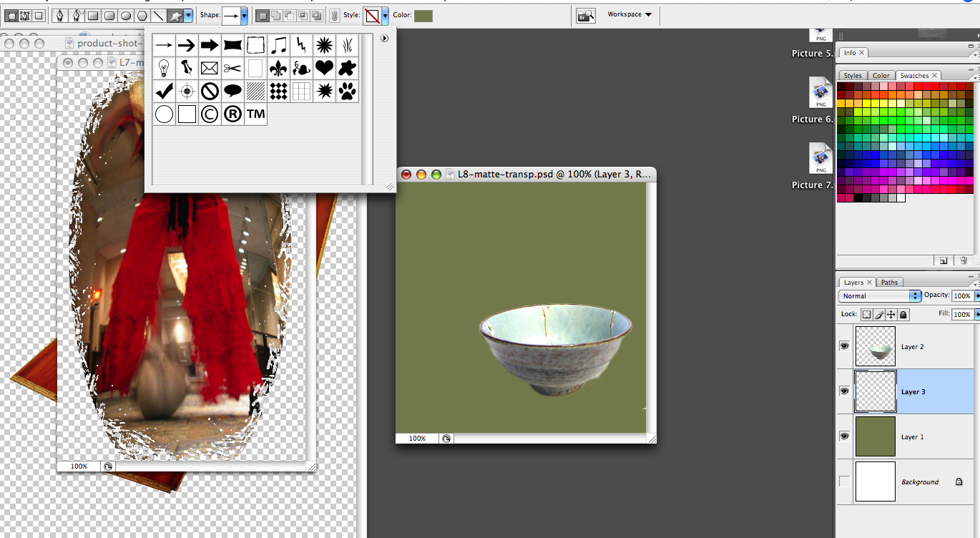Pick the heart custom shape
This screenshot has height=538, width=980.
click(324, 68)
